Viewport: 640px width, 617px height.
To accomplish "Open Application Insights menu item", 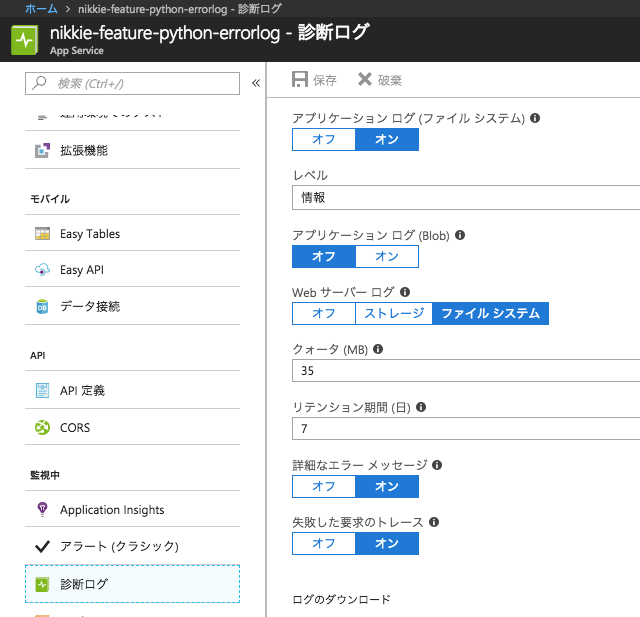I will coord(132,509).
